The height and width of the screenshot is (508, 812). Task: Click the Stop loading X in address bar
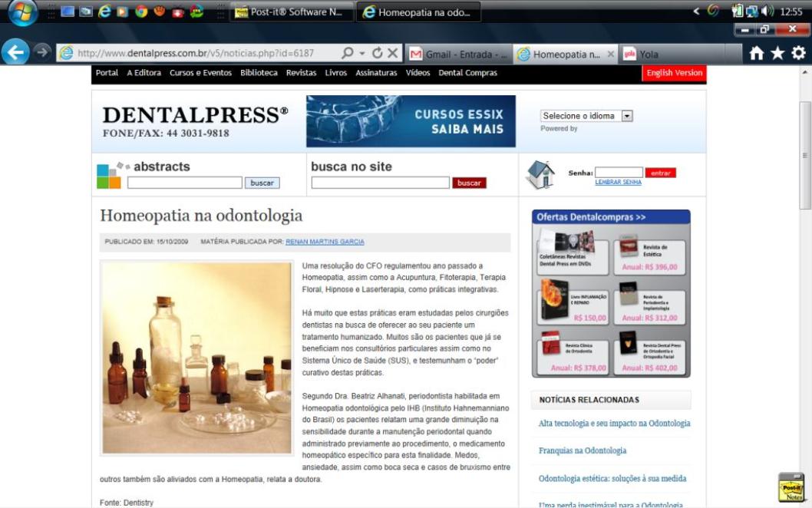pyautogui.click(x=393, y=53)
